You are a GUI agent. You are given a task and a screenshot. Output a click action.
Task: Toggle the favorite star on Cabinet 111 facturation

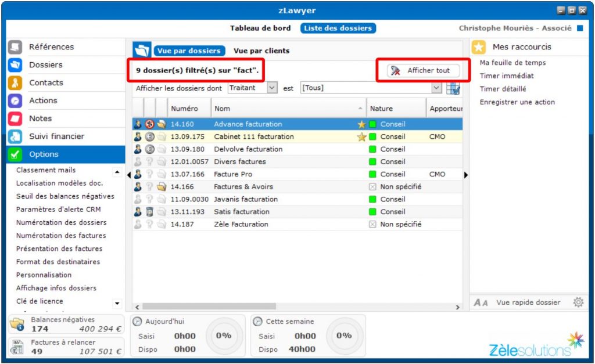[x=361, y=137]
